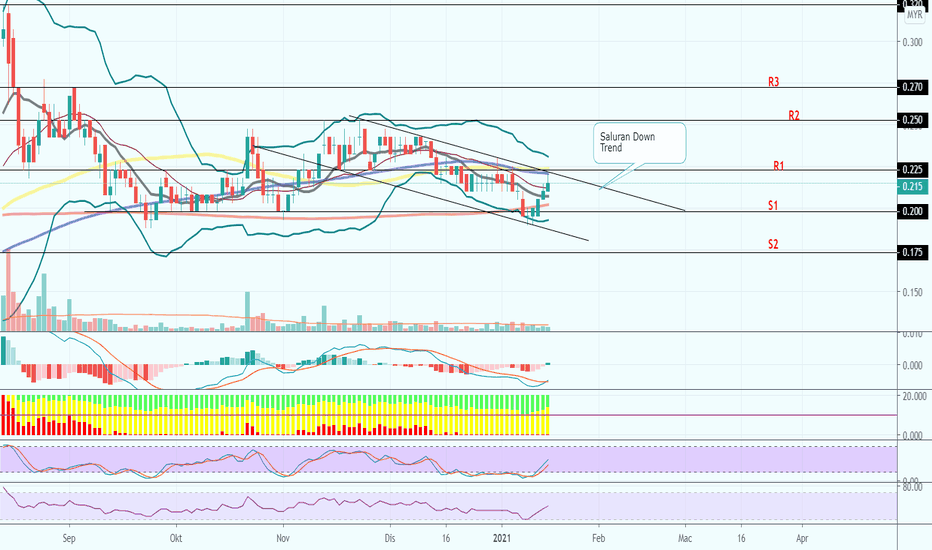
Task: Select the R3 resistance label
Action: (x=773, y=82)
